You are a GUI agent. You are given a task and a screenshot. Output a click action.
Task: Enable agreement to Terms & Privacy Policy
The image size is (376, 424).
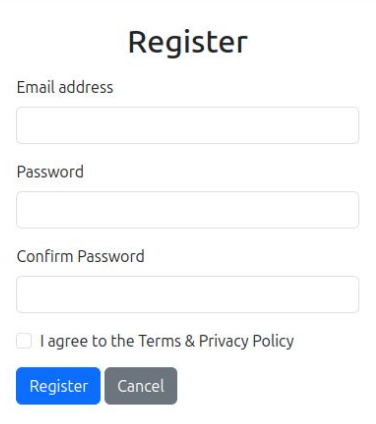point(24,341)
